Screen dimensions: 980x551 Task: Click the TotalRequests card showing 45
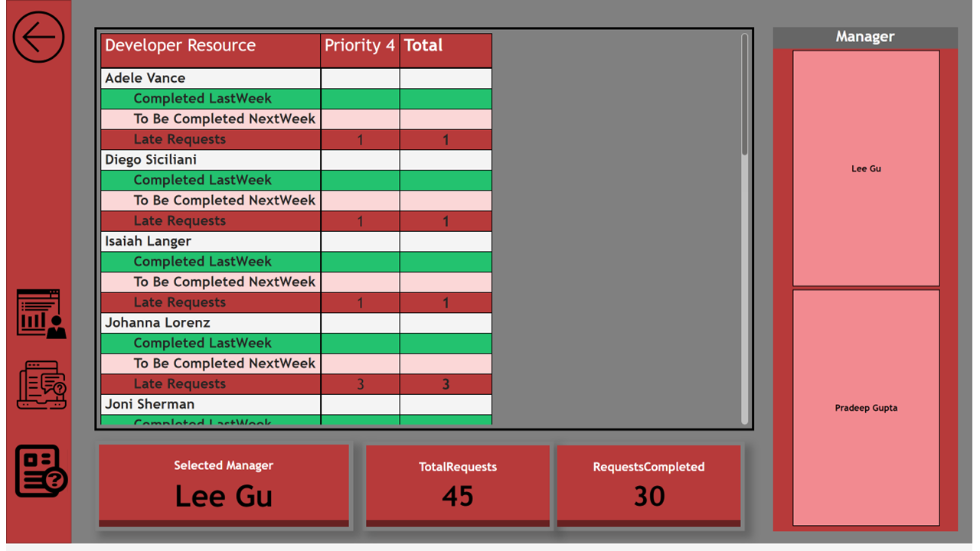coord(457,484)
